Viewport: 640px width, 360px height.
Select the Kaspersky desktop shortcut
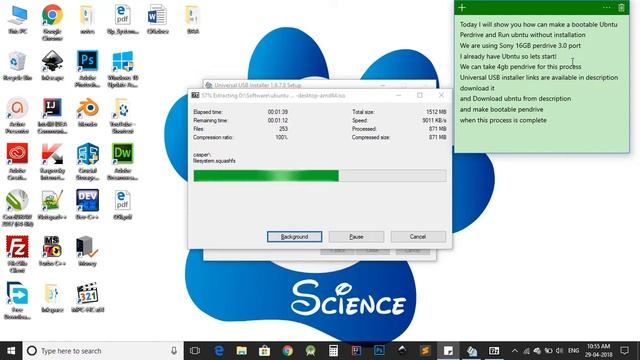click(x=52, y=162)
